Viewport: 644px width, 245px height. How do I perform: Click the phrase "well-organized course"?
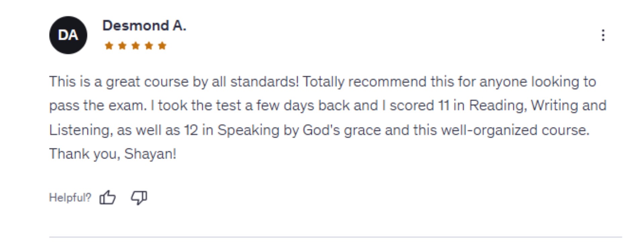[x=515, y=130]
